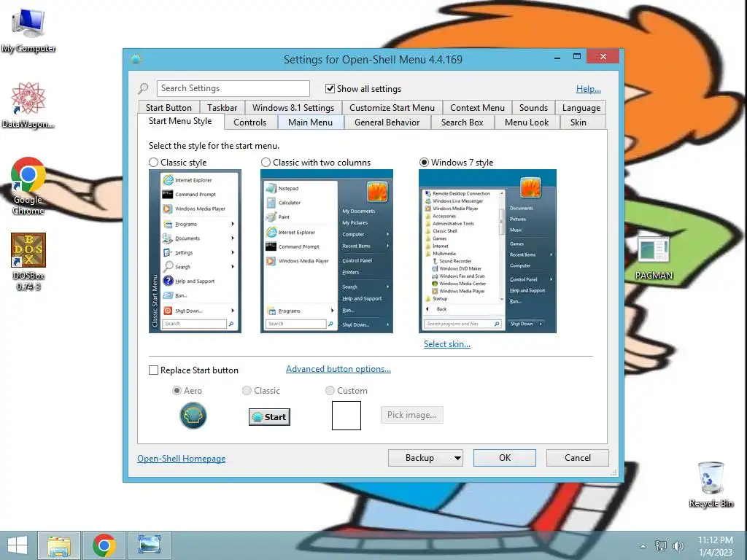Uncheck Show all settings checkbox
This screenshot has width=747, height=560.
tap(330, 88)
